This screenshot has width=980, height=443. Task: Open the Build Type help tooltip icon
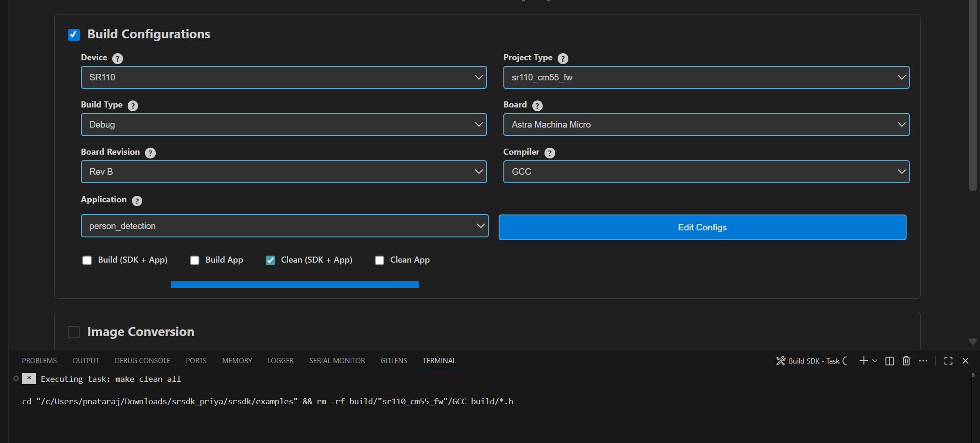(133, 106)
